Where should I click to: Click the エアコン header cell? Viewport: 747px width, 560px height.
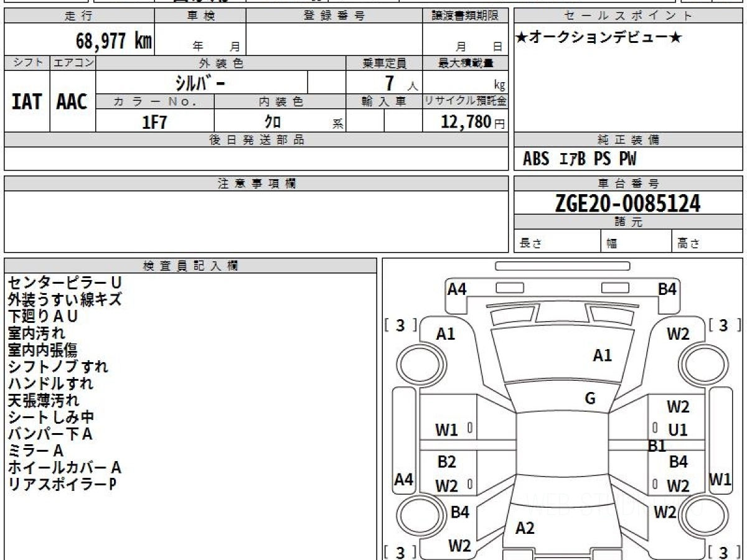click(x=73, y=63)
